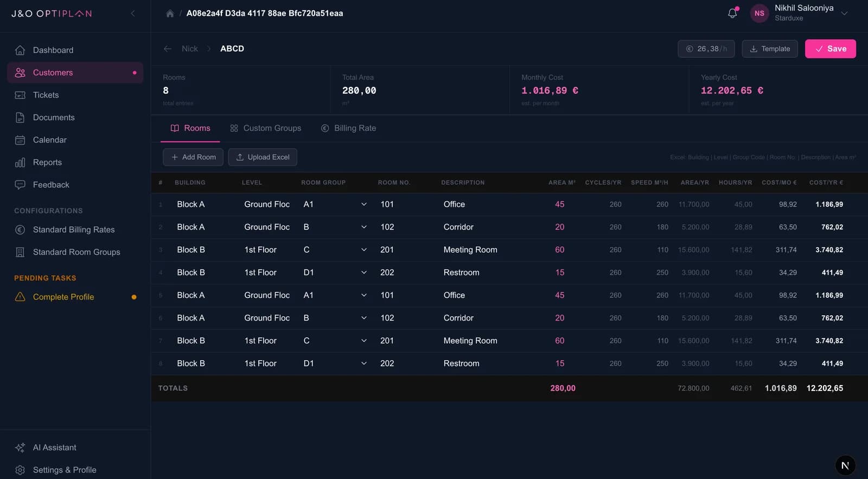868x479 pixels.
Task: Go back using the left arrow
Action: (x=168, y=49)
